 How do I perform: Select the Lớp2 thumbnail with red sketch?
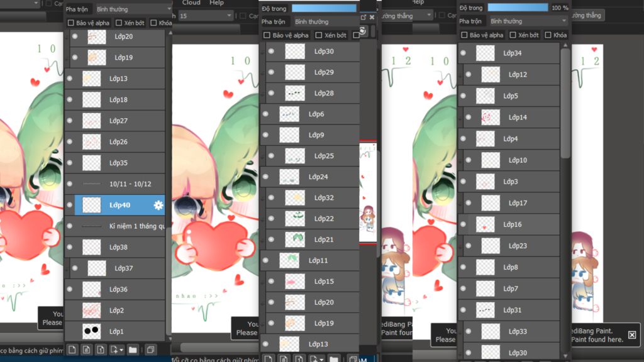click(91, 310)
